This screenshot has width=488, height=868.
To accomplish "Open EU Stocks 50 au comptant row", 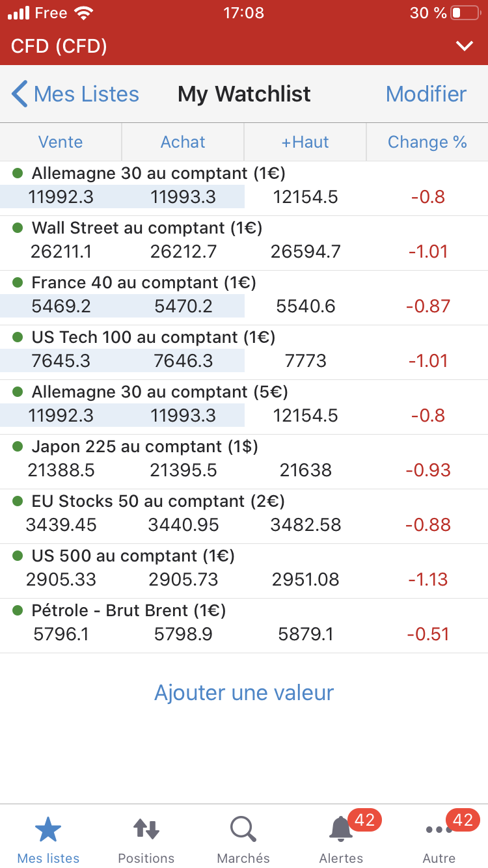I will 158,502.
